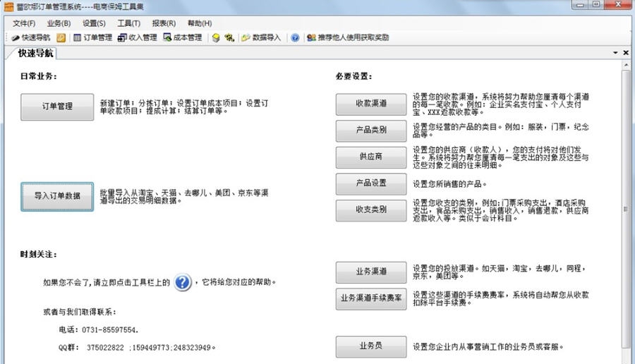The width and height of the screenshot is (635, 364).
Task: Click the 导入订单数据 button
Action: coord(57,196)
